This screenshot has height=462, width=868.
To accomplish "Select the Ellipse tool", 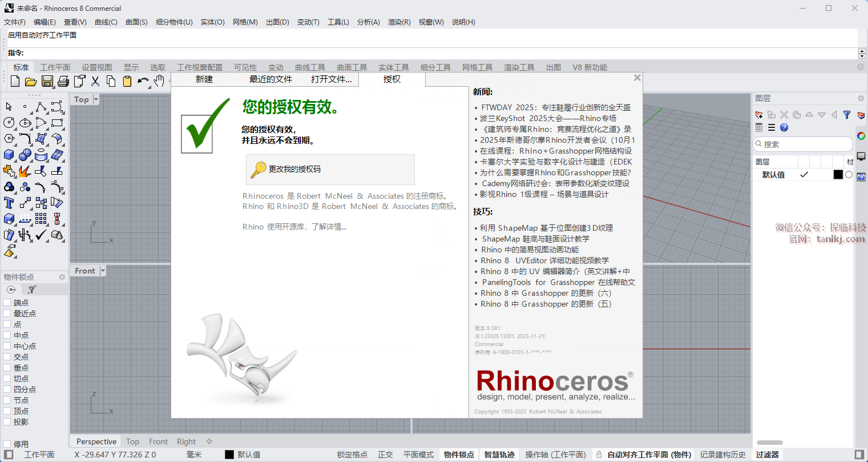I will tap(25, 123).
